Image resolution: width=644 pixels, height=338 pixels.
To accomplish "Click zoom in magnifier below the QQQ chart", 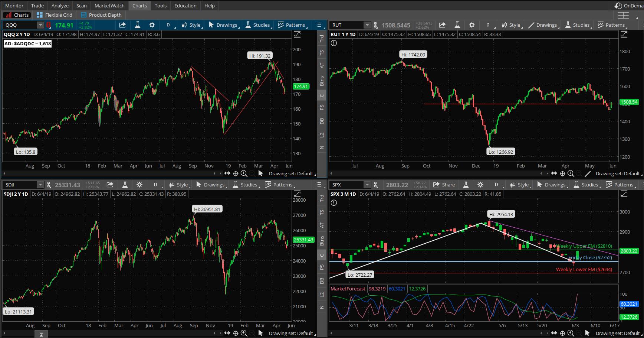I will click(x=244, y=173).
